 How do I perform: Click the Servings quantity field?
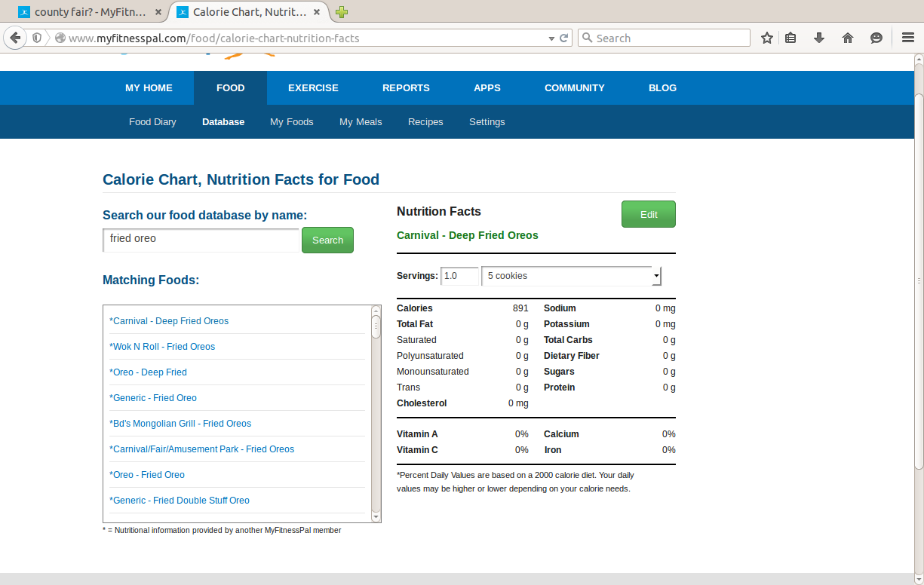click(460, 276)
